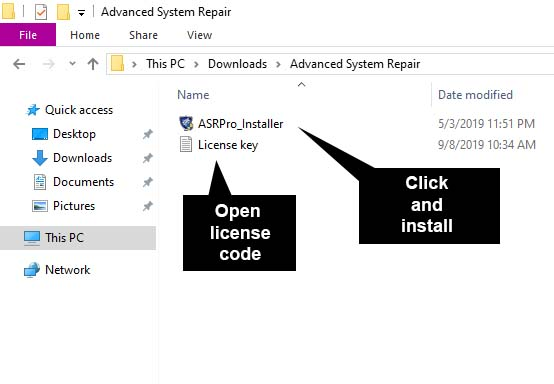This screenshot has height=384, width=554.
Task: Click the pin icon beside Documents
Action: 148,182
